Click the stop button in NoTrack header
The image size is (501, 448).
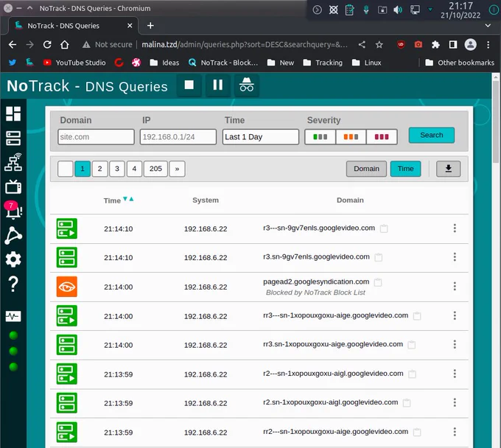point(189,85)
